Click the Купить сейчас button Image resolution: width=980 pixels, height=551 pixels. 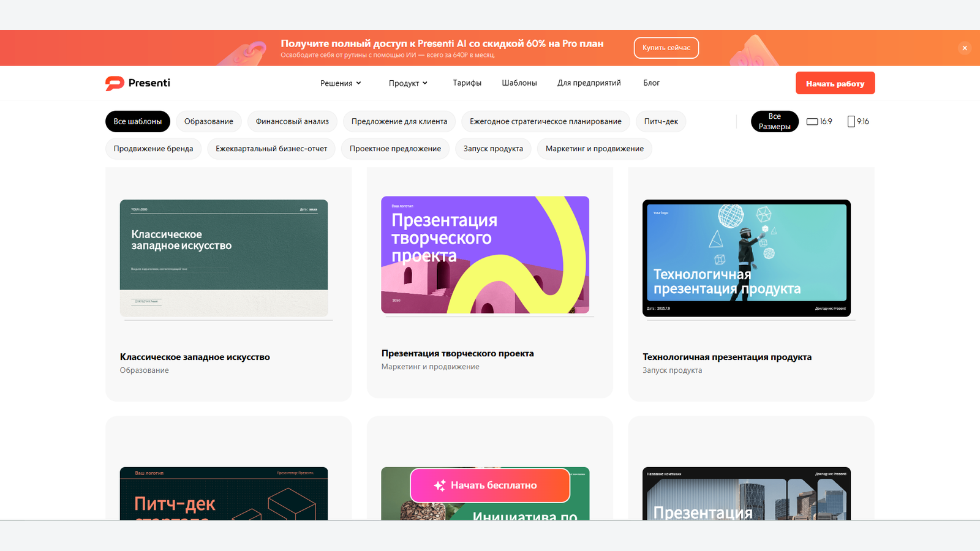click(x=666, y=48)
